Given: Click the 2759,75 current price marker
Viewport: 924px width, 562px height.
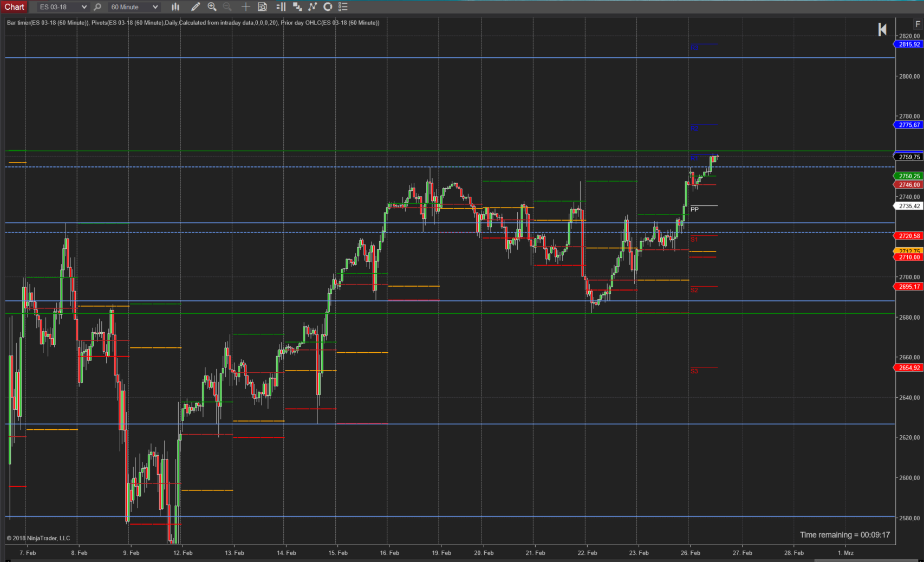Looking at the screenshot, I should pyautogui.click(x=908, y=157).
